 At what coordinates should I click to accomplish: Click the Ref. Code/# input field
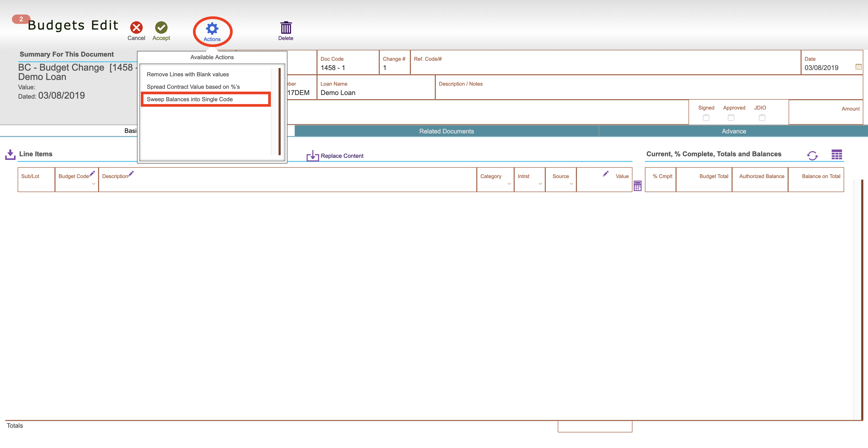(x=605, y=63)
